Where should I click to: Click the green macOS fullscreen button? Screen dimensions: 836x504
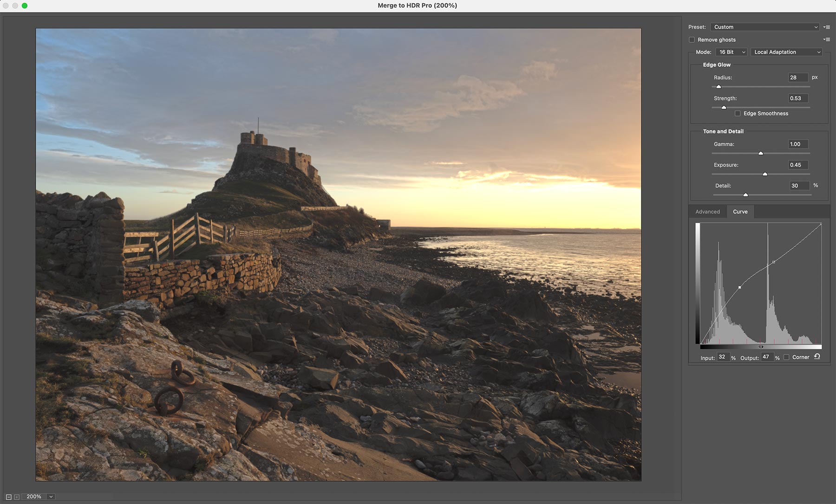pos(25,6)
